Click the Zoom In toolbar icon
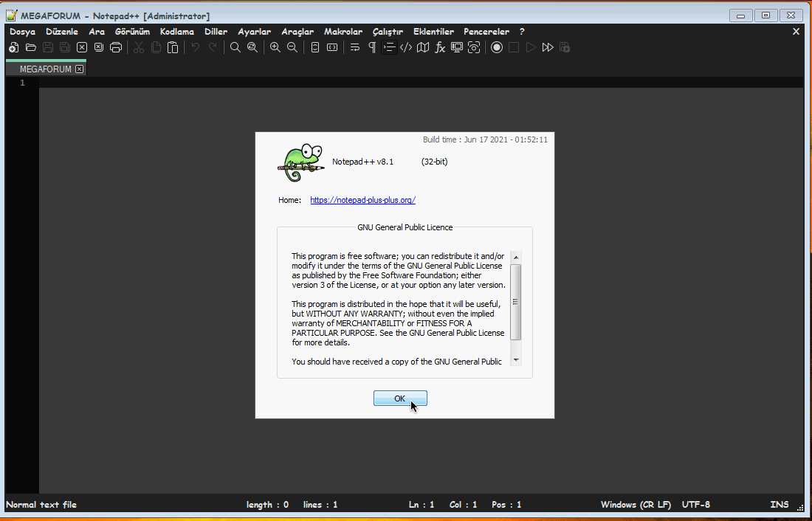Image resolution: width=812 pixels, height=521 pixels. [x=275, y=48]
